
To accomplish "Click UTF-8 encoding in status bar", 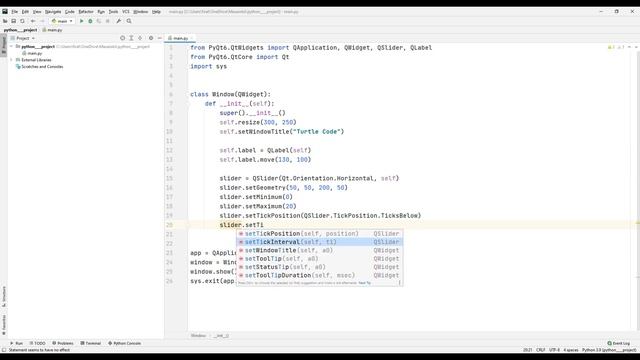I will (554, 350).
